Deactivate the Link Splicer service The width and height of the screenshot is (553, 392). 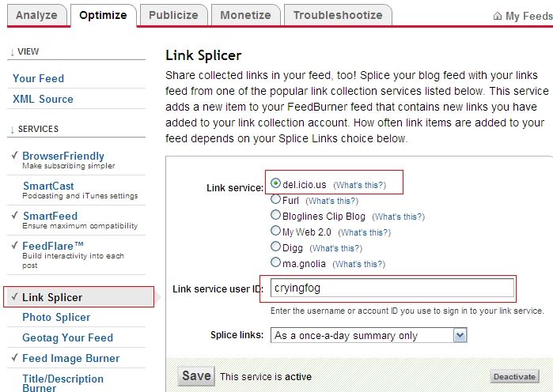point(514,376)
